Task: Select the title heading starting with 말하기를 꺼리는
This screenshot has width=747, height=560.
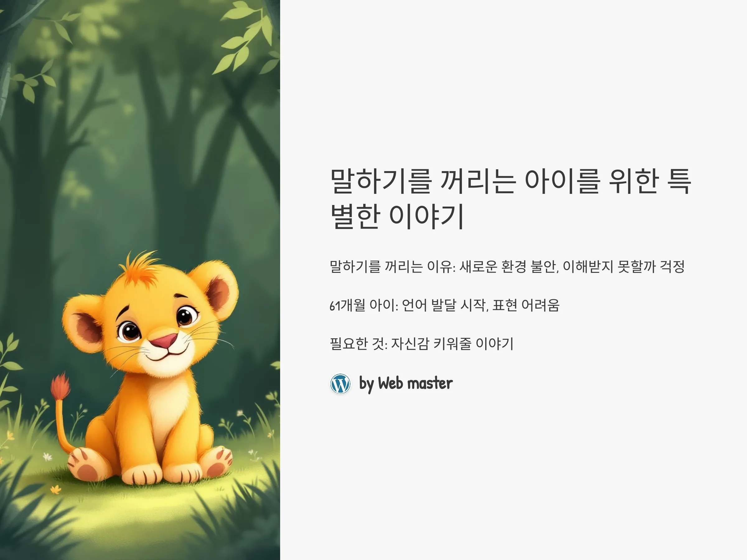Action: pyautogui.click(x=510, y=198)
